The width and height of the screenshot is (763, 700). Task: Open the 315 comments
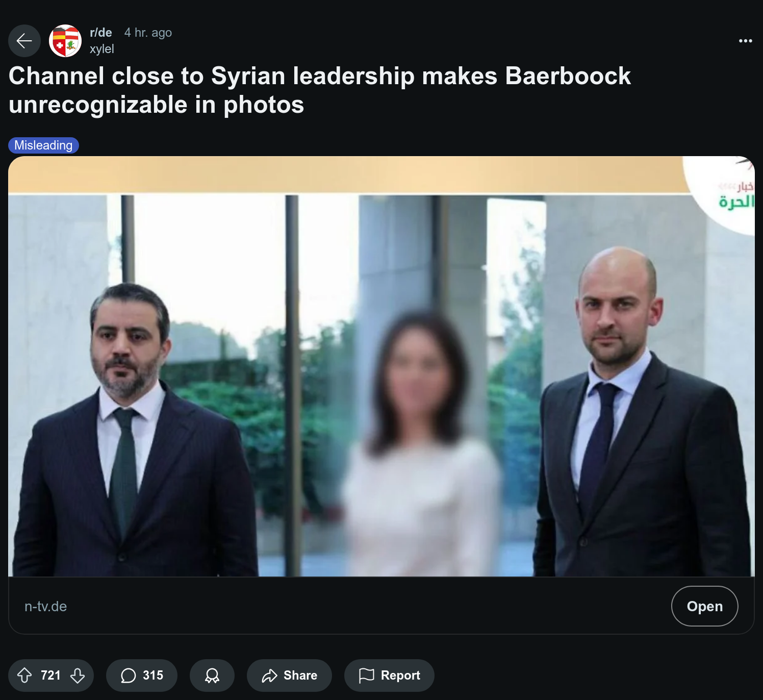[x=142, y=676]
